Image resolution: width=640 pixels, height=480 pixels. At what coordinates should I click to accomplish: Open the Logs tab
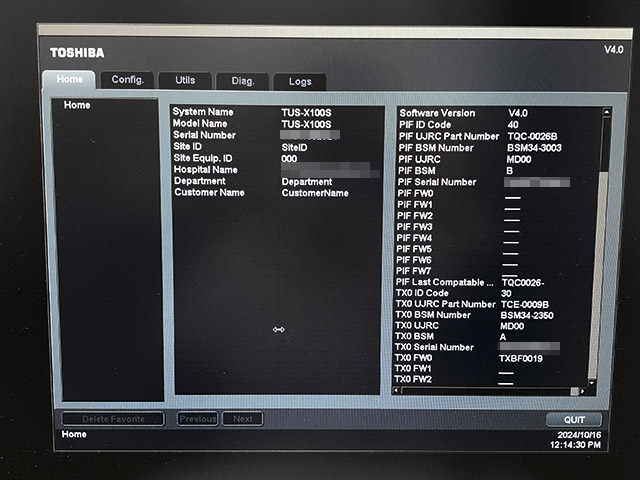300,82
